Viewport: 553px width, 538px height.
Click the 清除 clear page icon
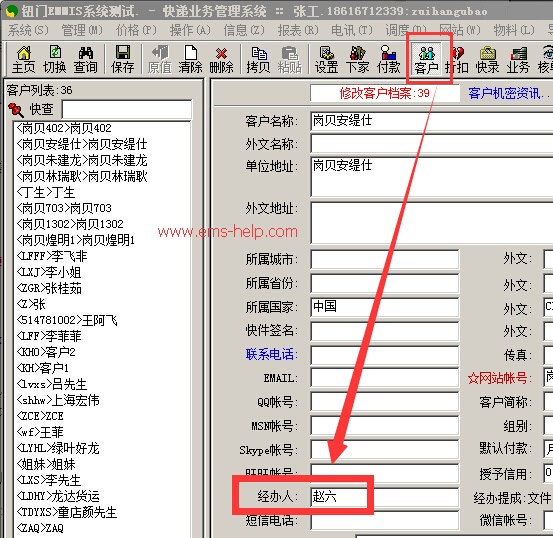(190, 60)
